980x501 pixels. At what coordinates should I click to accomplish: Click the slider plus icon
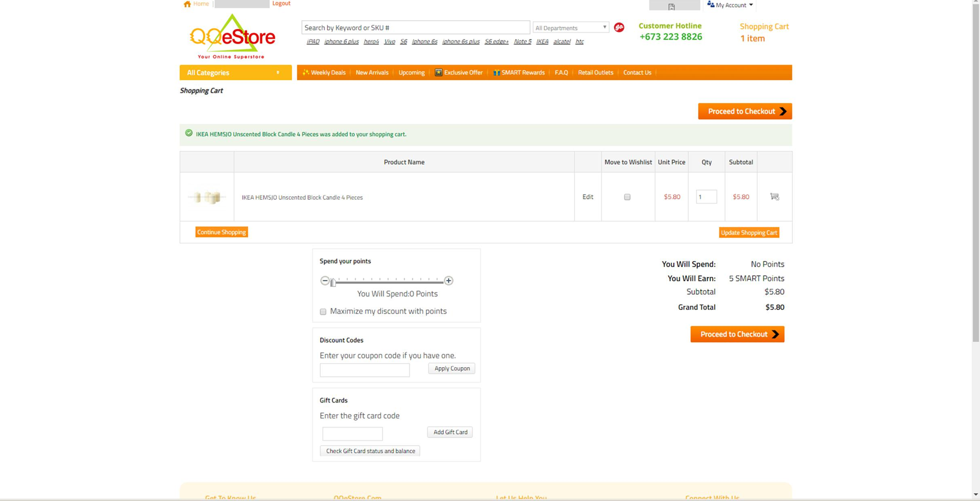[448, 280]
